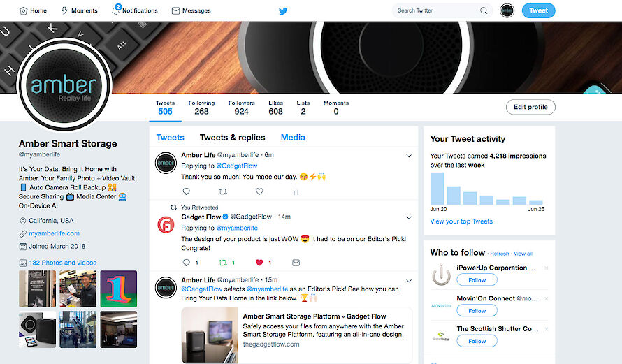This screenshot has height=364, width=622.
Task: Click the Edit profile button
Action: [x=530, y=107]
